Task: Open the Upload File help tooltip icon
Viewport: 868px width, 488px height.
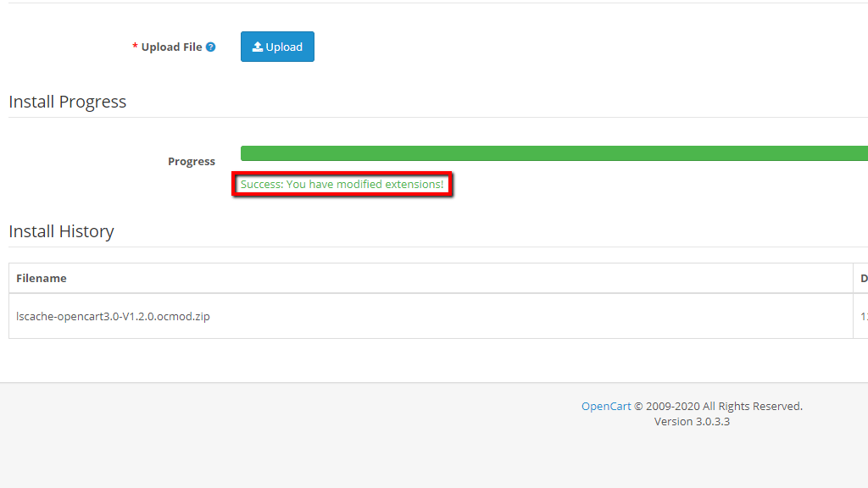Action: 209,47
